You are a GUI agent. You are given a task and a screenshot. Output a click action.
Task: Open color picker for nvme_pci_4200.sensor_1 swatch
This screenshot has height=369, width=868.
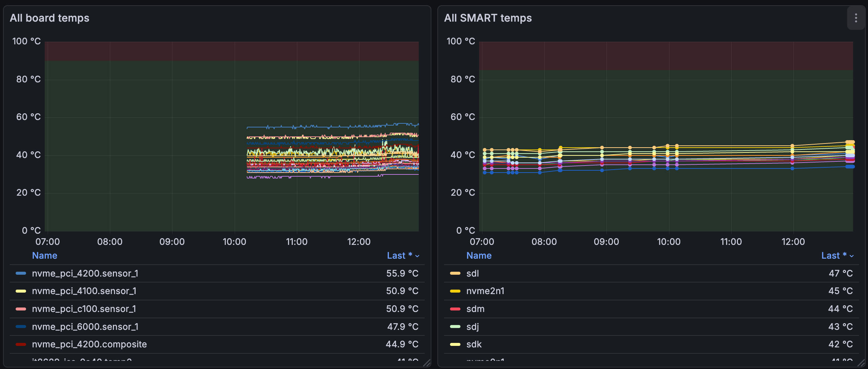click(21, 274)
